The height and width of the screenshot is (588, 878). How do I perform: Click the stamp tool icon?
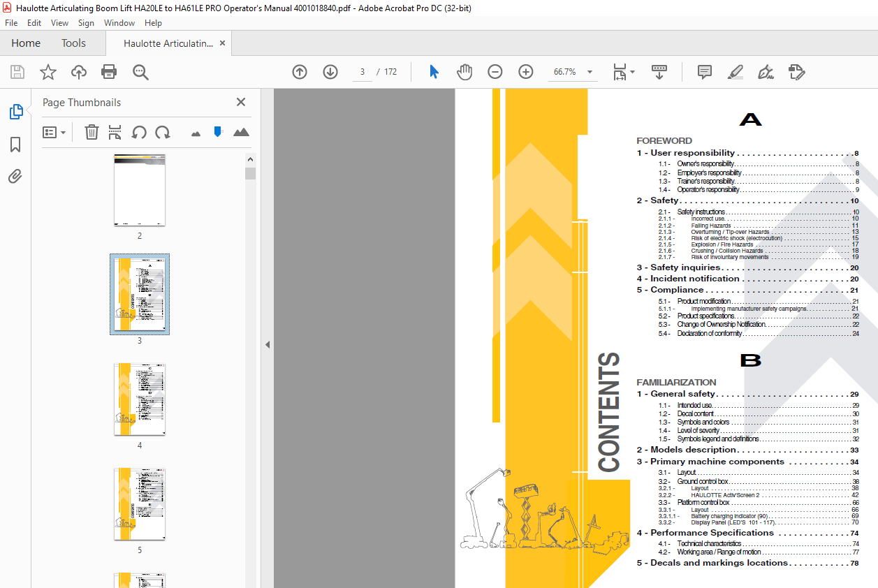797,72
